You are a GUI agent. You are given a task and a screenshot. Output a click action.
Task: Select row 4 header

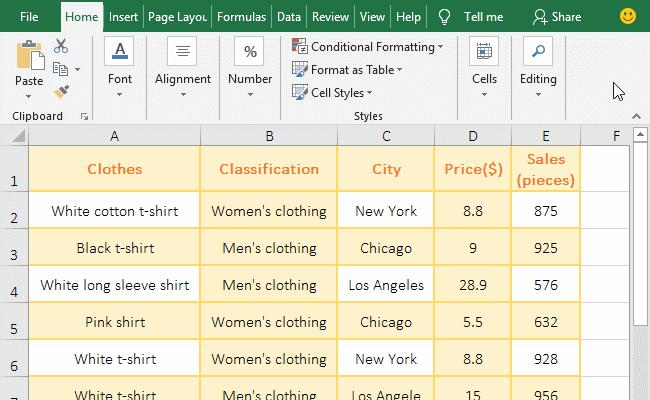(14, 284)
